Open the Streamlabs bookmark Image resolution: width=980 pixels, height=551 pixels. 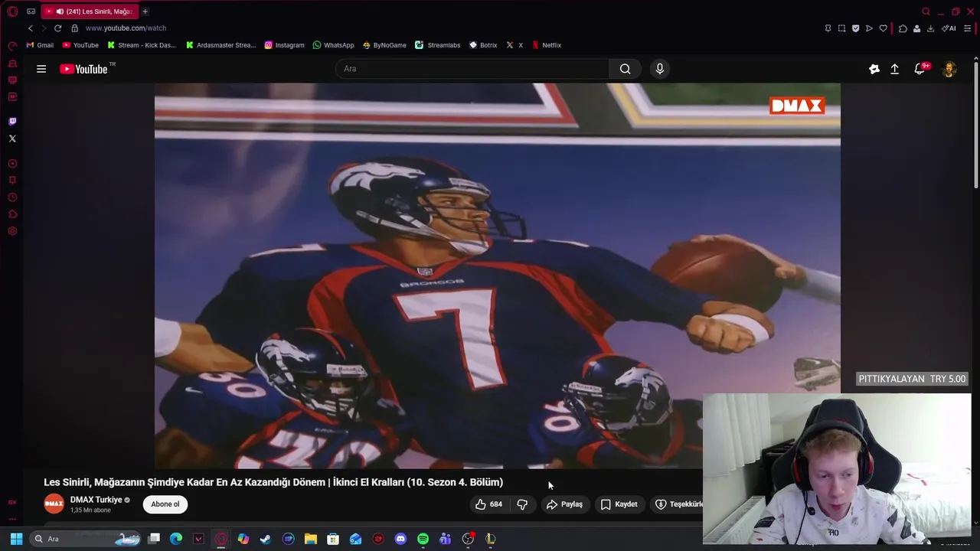(438, 45)
